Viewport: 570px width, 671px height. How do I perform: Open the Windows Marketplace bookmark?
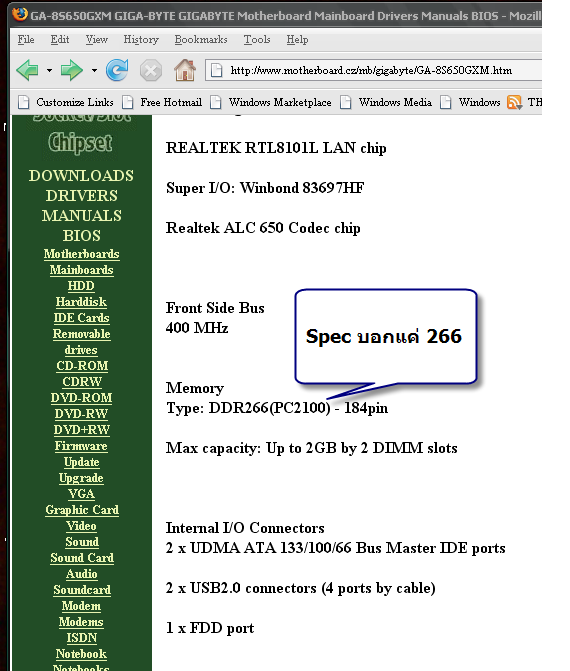271,102
